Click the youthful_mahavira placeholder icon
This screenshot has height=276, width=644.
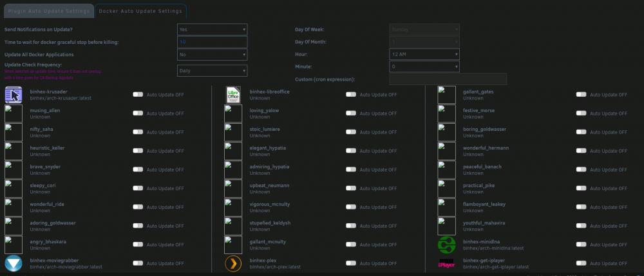[446, 226]
